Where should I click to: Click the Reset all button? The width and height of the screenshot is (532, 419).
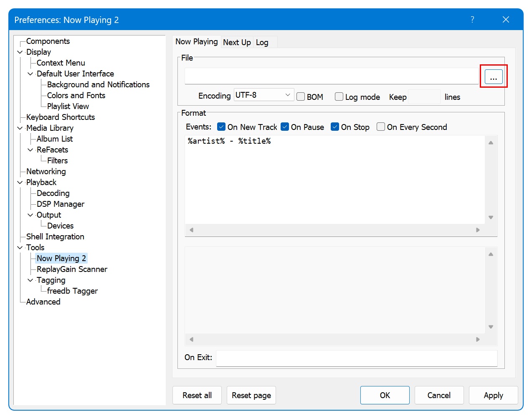197,395
